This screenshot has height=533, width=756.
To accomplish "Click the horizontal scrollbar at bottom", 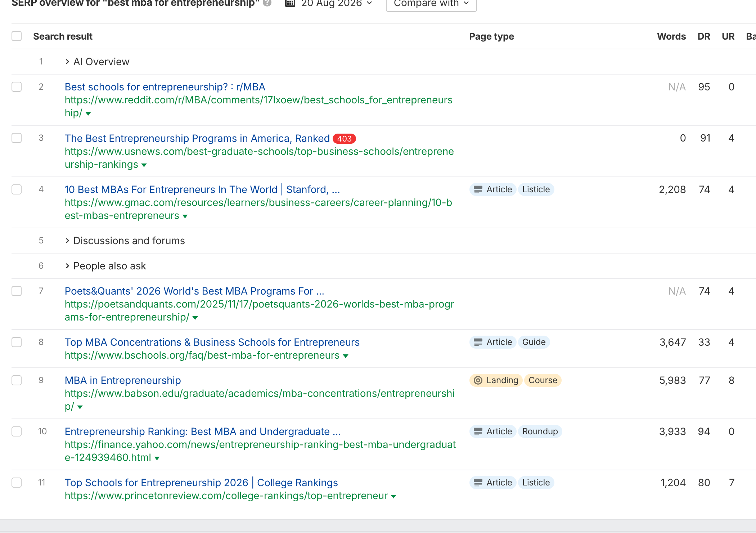I will [x=378, y=525].
